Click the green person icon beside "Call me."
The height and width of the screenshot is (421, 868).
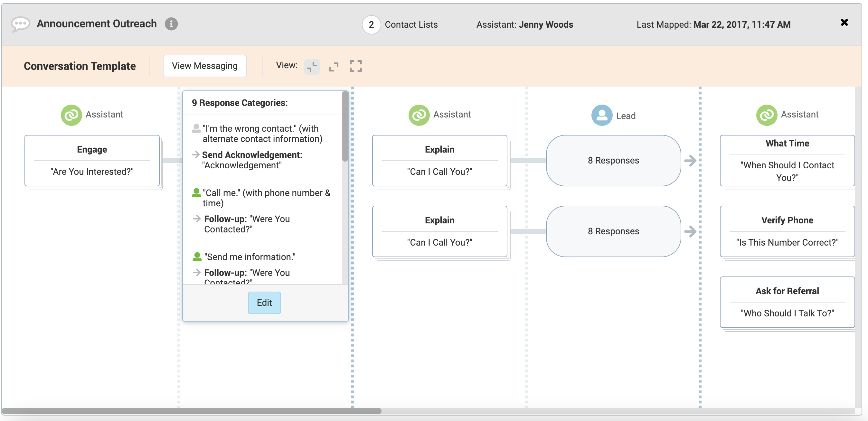tap(196, 193)
